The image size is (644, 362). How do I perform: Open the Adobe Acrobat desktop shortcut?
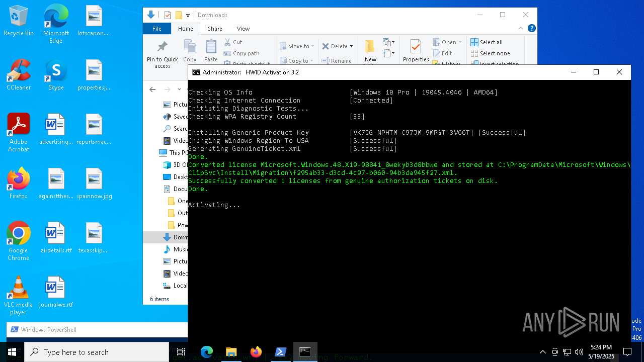coord(19,132)
